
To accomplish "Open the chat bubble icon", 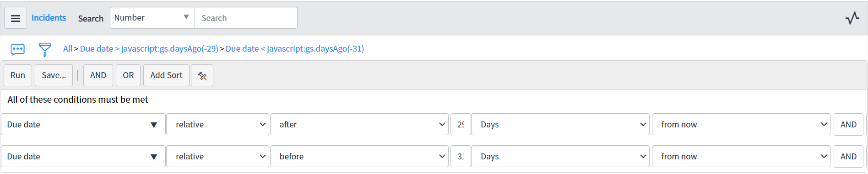I will coord(18,49).
